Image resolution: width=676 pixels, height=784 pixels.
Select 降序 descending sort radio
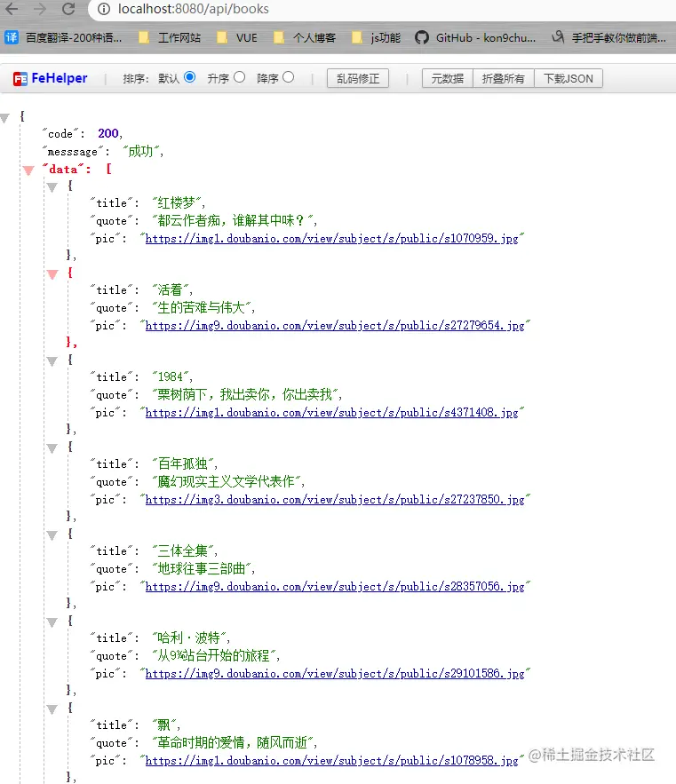[288, 77]
